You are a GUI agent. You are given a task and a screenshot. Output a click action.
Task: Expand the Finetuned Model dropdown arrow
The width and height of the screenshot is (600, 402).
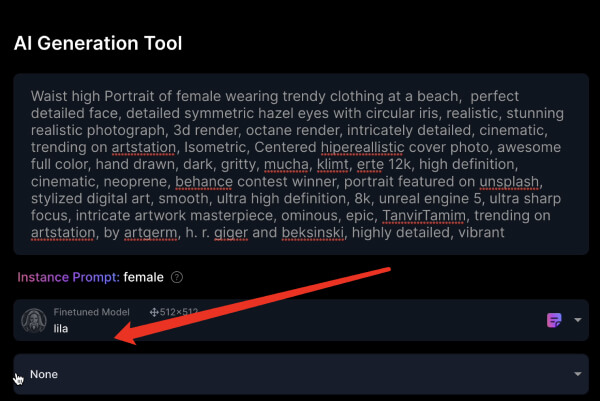click(x=577, y=320)
